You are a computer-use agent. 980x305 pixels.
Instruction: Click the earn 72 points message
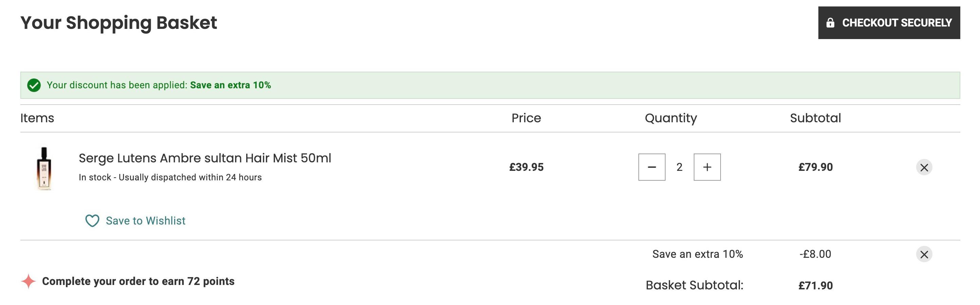pyautogui.click(x=138, y=281)
